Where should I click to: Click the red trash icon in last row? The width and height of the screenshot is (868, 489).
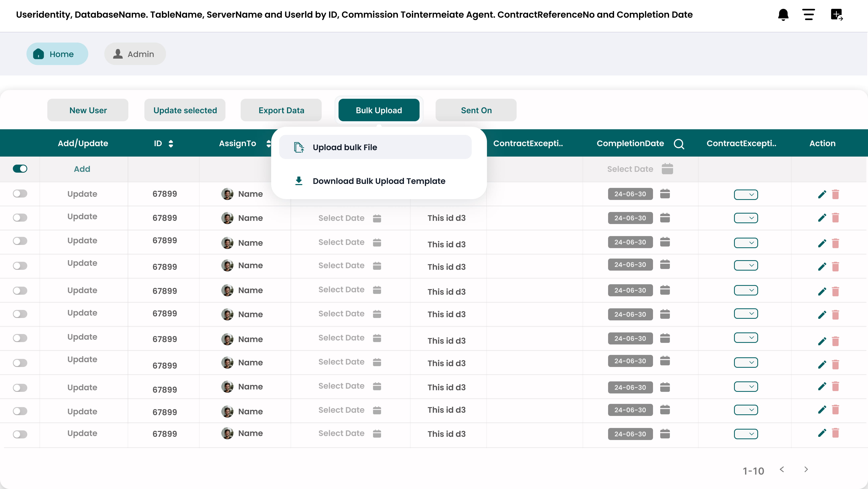[835, 433]
